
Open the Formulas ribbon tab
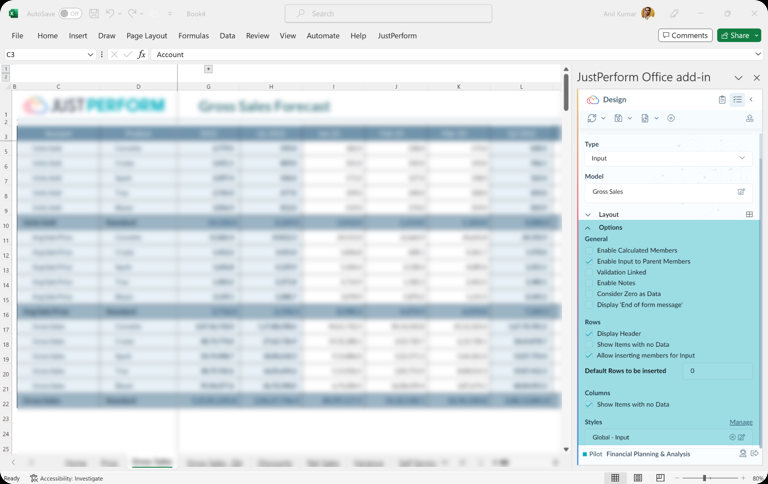pos(193,36)
